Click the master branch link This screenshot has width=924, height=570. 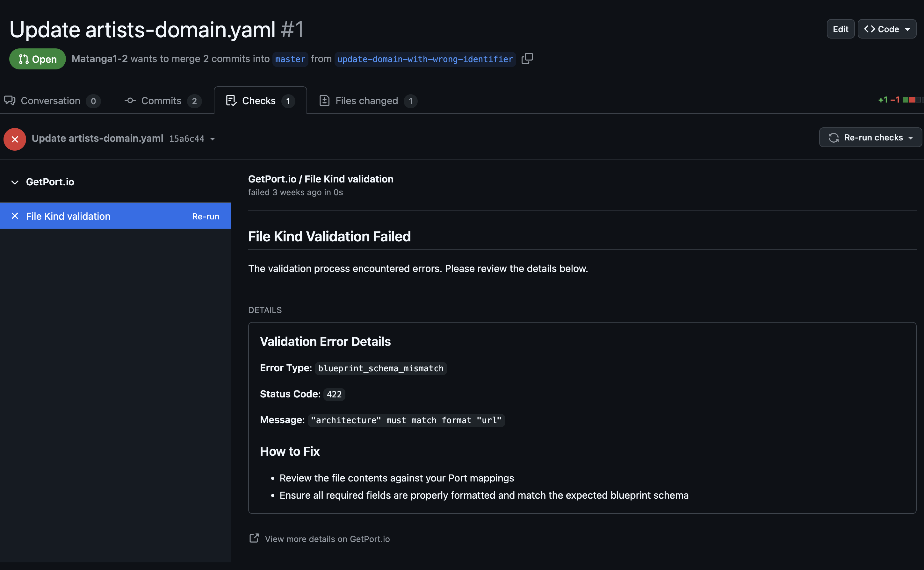290,59
